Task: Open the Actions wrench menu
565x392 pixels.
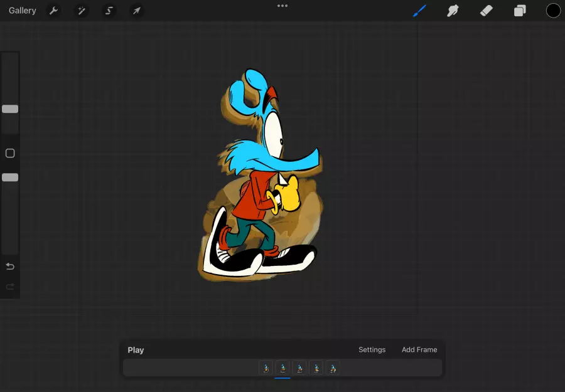Action: click(54, 11)
